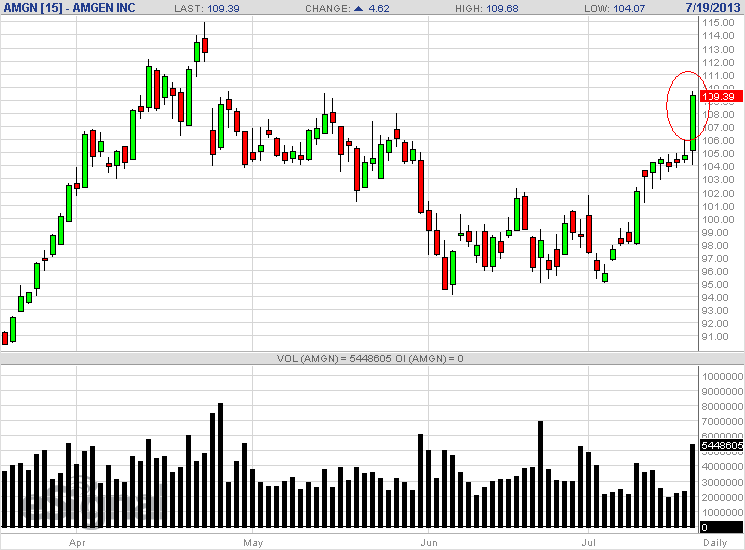Click the 103.00 price axis label

coord(718,180)
